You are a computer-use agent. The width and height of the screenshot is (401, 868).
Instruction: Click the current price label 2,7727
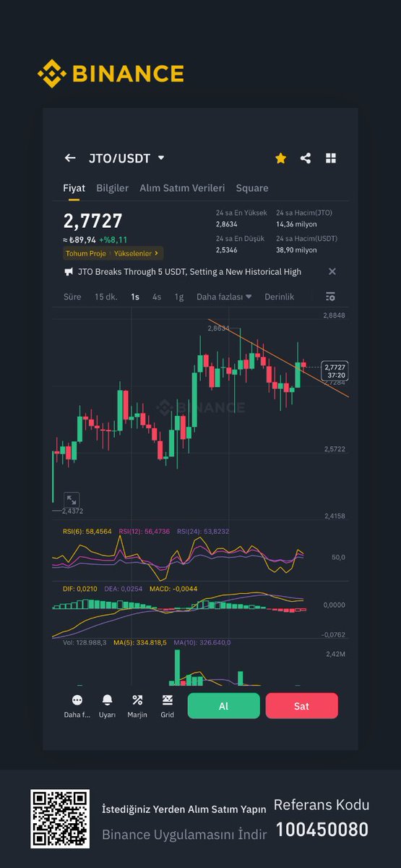[335, 371]
